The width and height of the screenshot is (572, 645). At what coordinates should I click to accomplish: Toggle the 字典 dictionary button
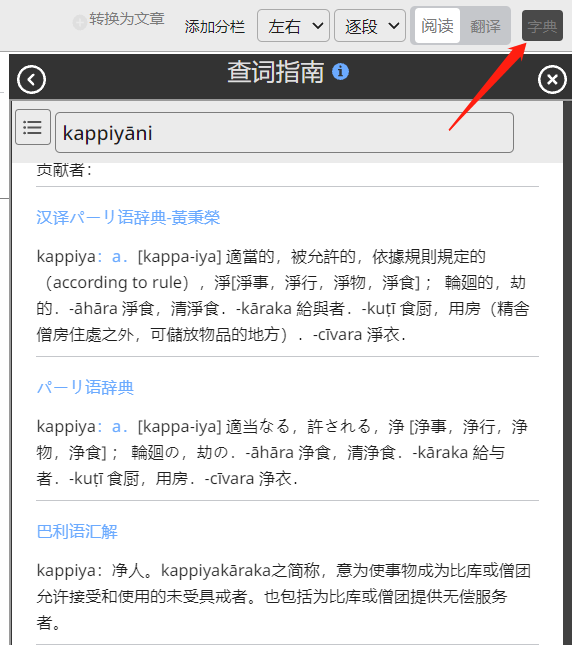[542, 26]
